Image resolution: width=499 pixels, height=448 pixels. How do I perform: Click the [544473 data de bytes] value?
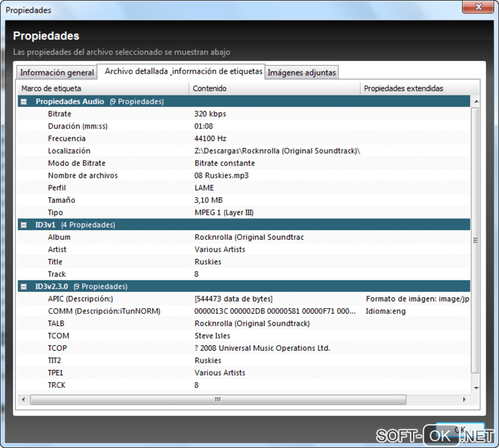point(233,299)
